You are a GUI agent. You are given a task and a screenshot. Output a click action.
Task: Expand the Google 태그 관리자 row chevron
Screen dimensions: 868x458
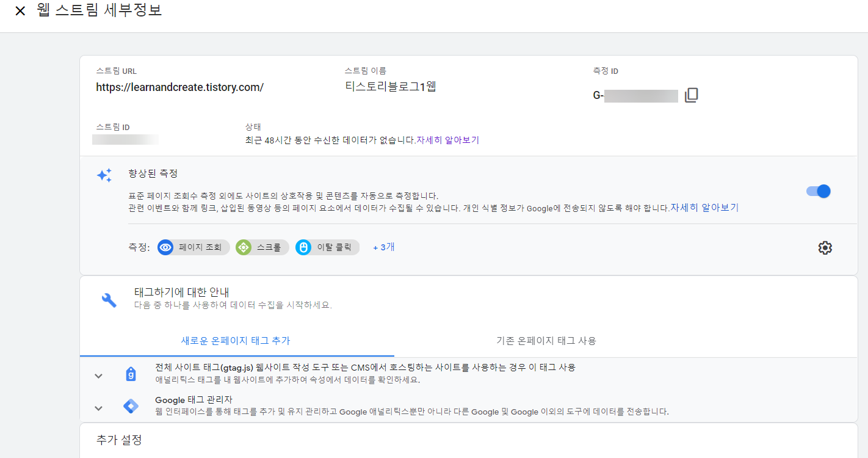[99, 408]
